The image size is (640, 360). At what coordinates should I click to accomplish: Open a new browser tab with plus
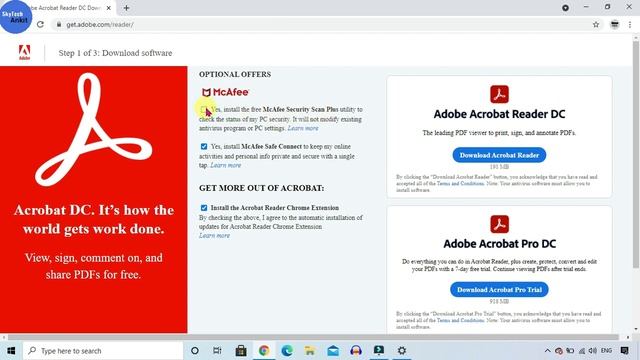pos(127,8)
